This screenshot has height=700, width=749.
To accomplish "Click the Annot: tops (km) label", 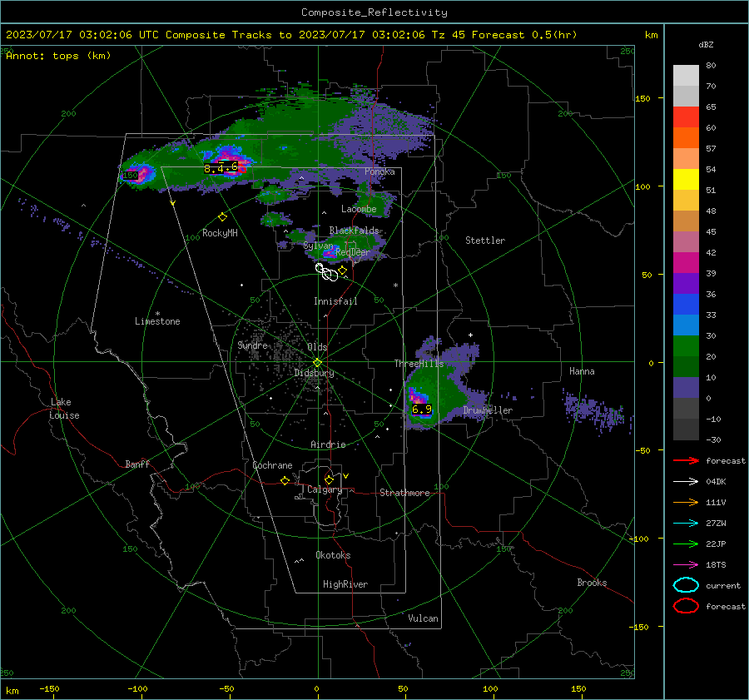I will click(x=58, y=56).
